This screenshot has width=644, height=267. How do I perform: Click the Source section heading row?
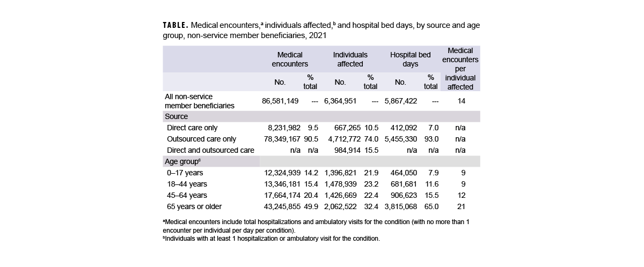tap(177, 116)
